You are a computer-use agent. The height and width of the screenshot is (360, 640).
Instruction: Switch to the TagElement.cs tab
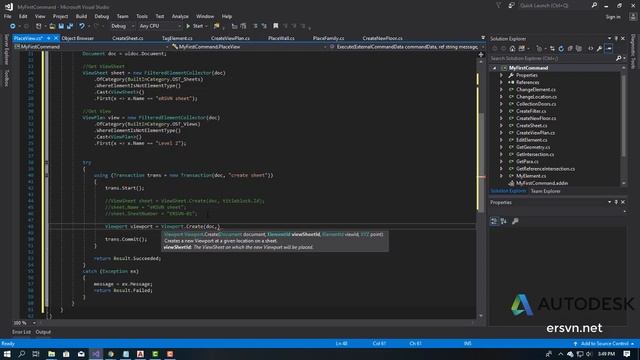177,38
